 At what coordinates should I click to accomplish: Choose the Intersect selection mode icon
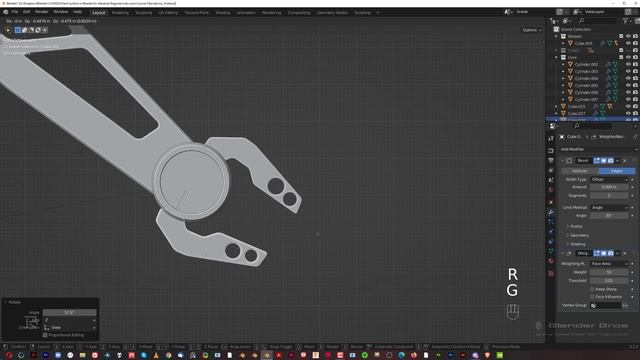coord(45,30)
